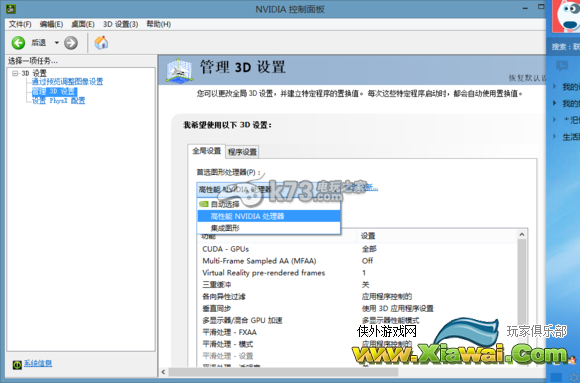Viewport: 580px width, 383px height.
Task: Select 通过预览调整图像设置 in the tree
Action: click(x=67, y=82)
